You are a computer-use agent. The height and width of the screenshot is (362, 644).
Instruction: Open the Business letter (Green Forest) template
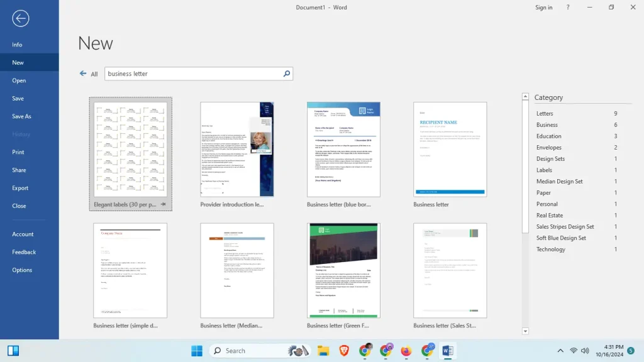[x=343, y=270]
